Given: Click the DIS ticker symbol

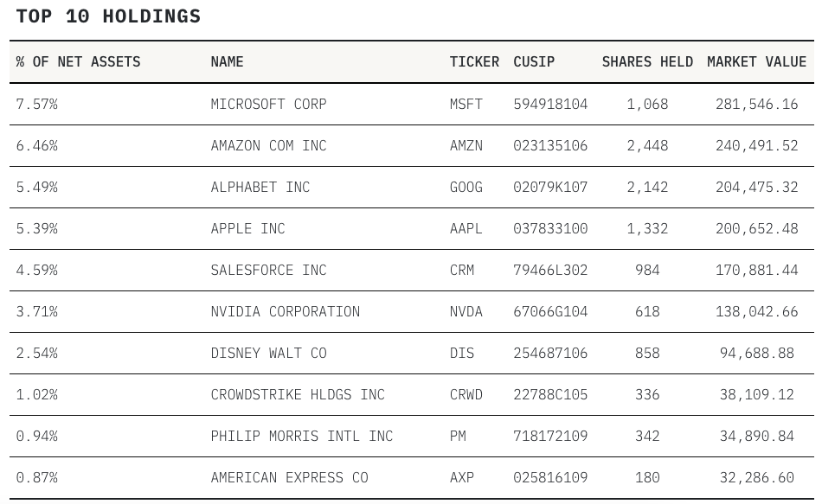Looking at the screenshot, I should coord(462,354).
